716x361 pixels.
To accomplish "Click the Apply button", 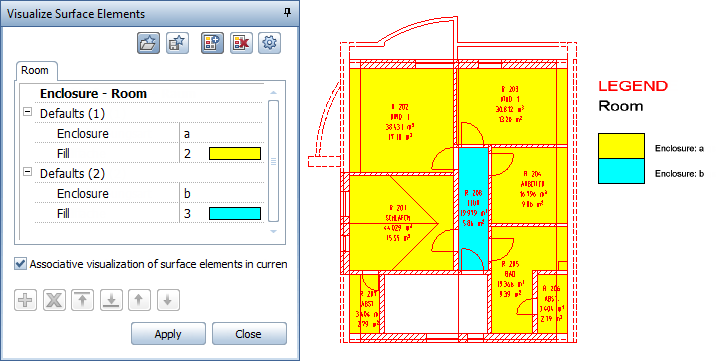I will click(x=168, y=334).
